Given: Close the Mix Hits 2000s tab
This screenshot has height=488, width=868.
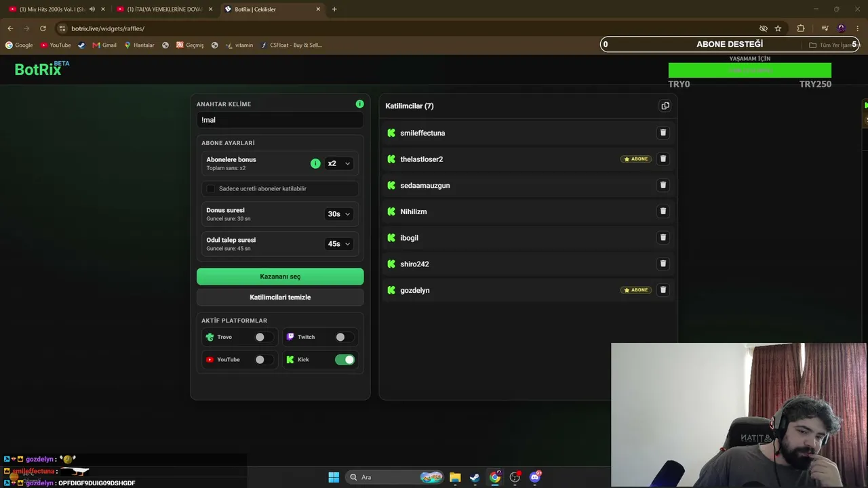Looking at the screenshot, I should pos(102,9).
